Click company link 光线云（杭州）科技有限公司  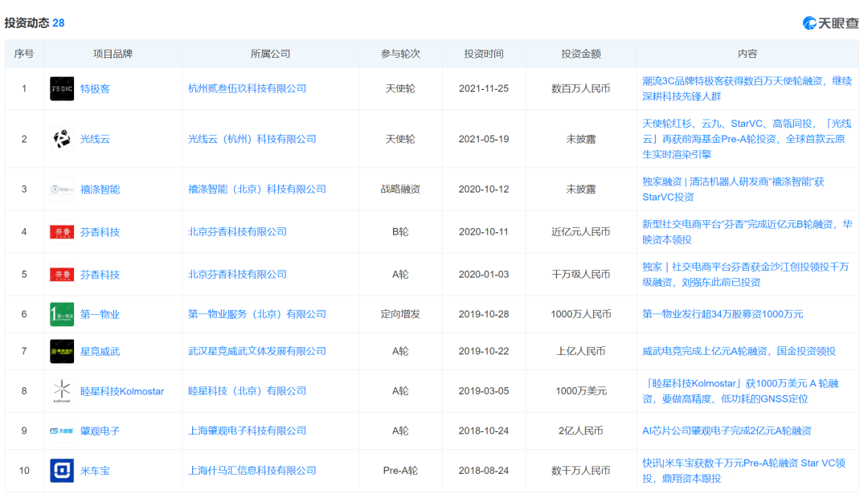[252, 139]
